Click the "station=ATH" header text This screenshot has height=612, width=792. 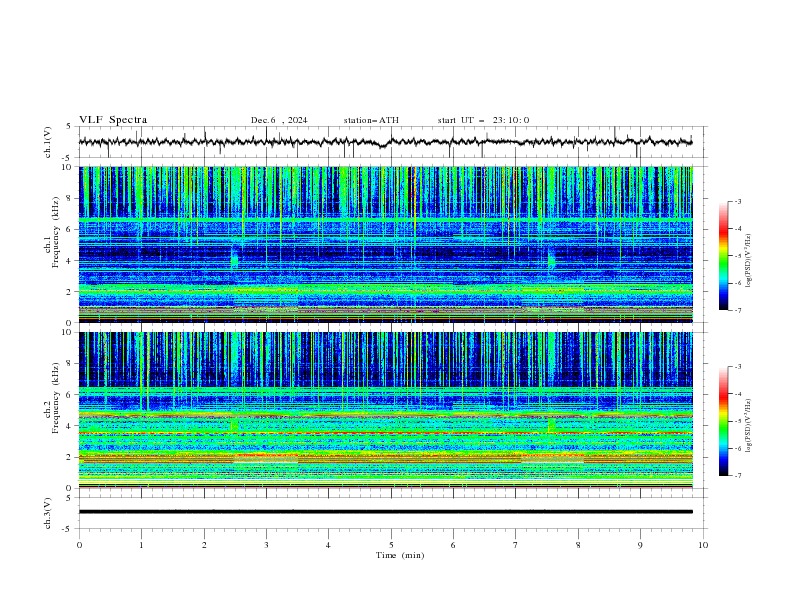pos(371,120)
